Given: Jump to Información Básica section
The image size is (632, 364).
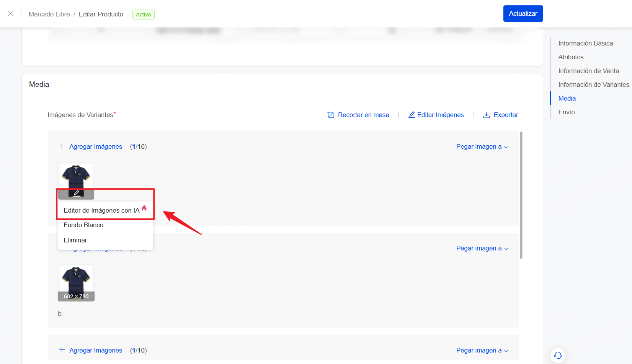Looking at the screenshot, I should coord(585,44).
